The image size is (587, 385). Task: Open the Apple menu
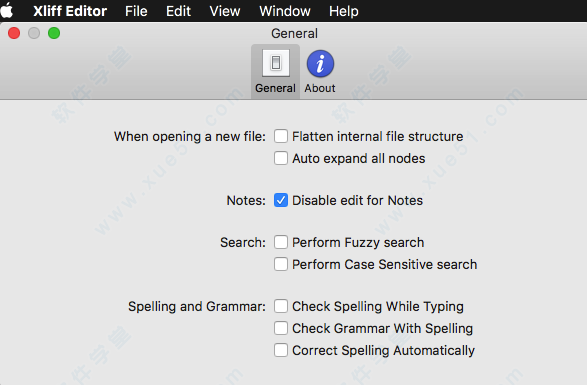pos(6,10)
